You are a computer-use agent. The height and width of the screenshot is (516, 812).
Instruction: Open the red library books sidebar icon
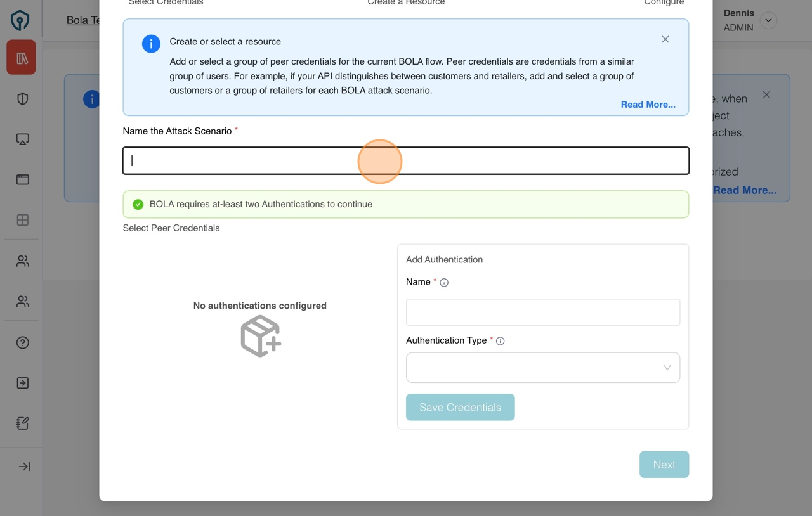(22, 58)
